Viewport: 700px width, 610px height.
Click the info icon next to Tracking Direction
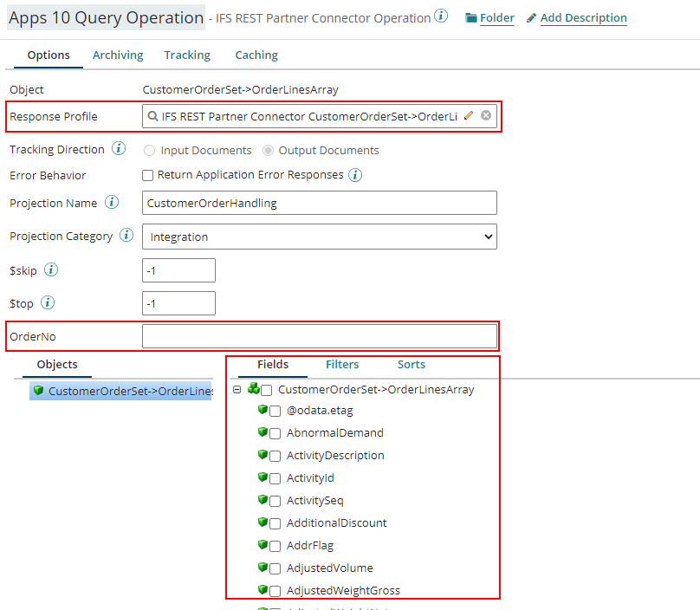click(118, 149)
